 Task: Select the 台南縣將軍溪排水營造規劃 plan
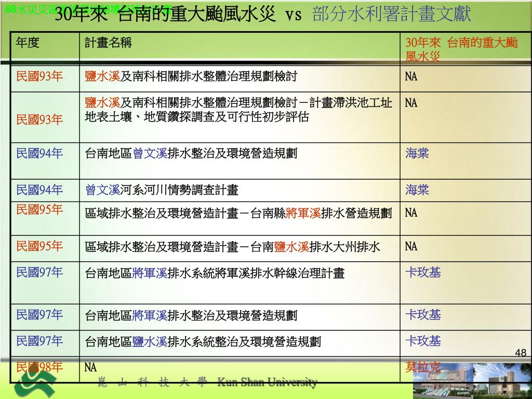(x=238, y=213)
